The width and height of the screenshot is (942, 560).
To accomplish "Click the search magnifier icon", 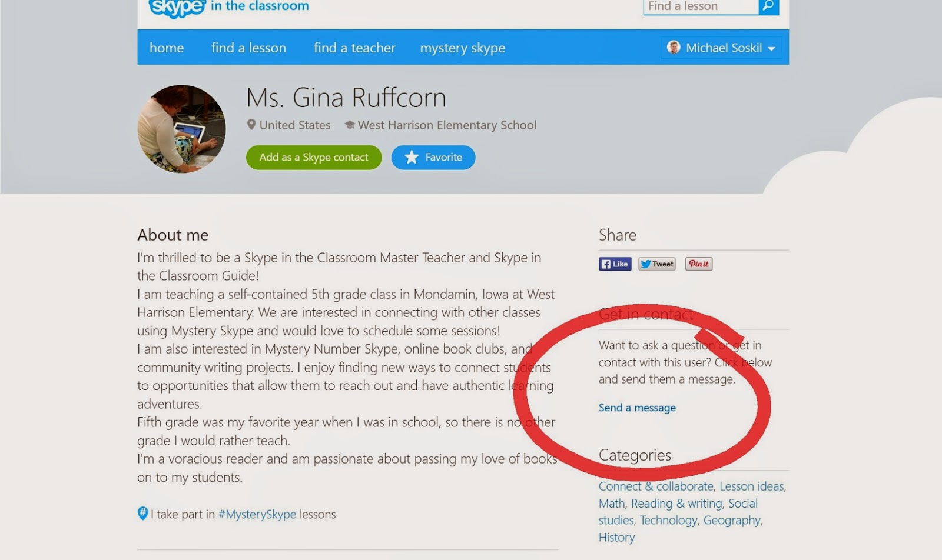I will [768, 6].
